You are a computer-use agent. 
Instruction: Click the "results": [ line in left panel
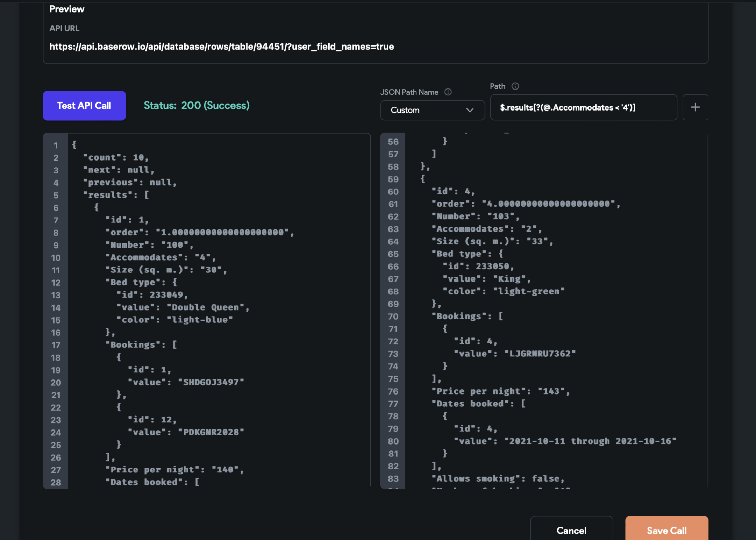point(116,195)
